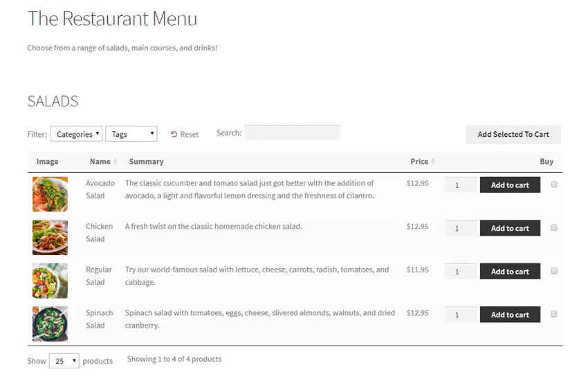
Task: Check the Avocado Salad buy checkbox
Action: [x=554, y=185]
